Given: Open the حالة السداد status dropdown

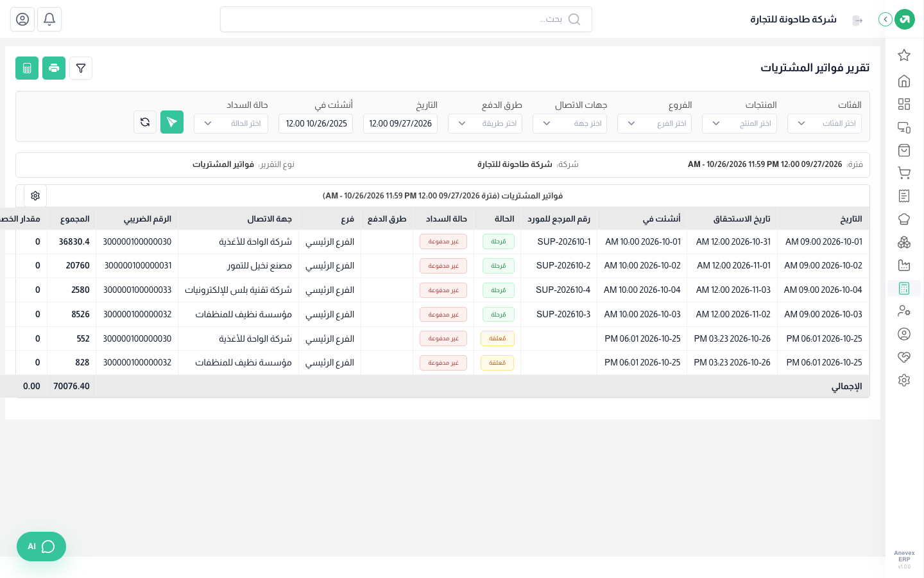Looking at the screenshot, I should coord(231,123).
